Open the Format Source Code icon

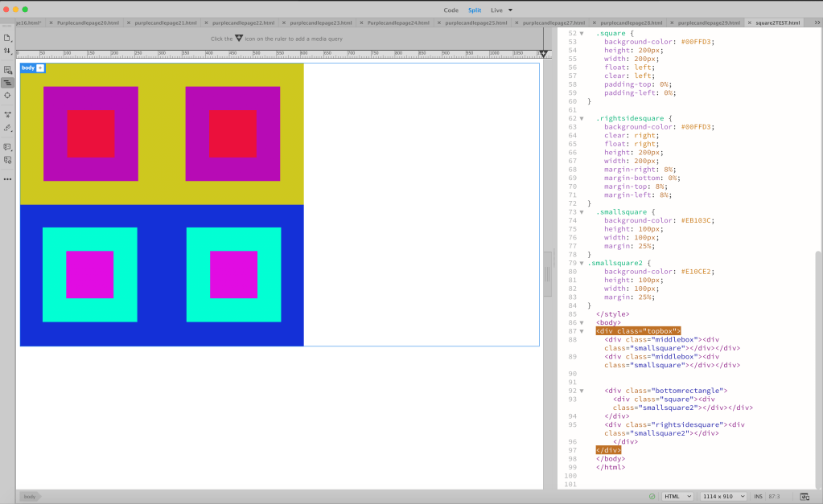(x=7, y=128)
